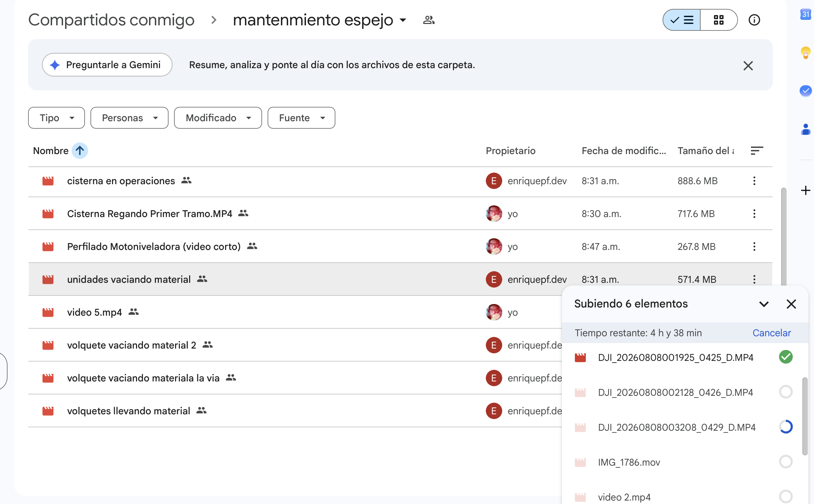Image resolution: width=814 pixels, height=504 pixels.
Task: Switch to grid layout view
Action: [x=719, y=20]
